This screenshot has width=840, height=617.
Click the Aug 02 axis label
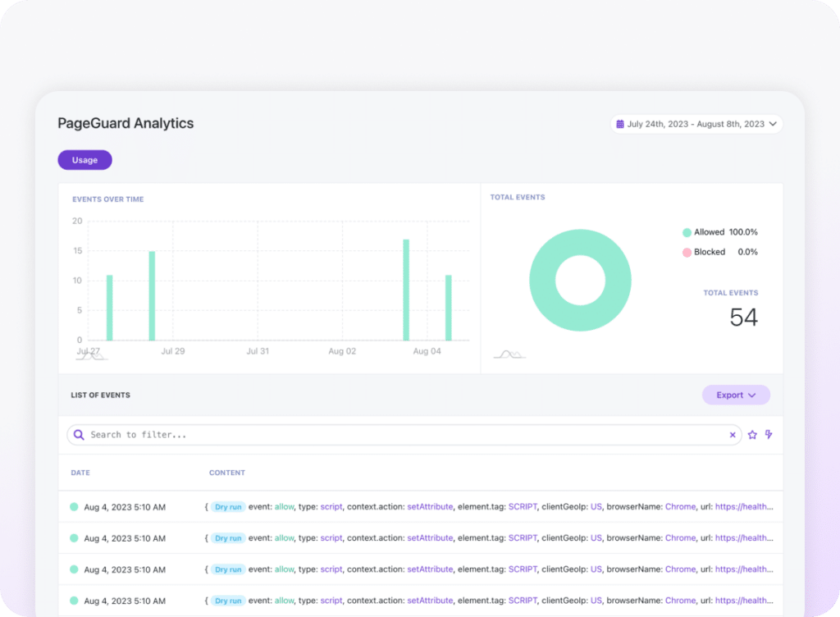click(342, 351)
